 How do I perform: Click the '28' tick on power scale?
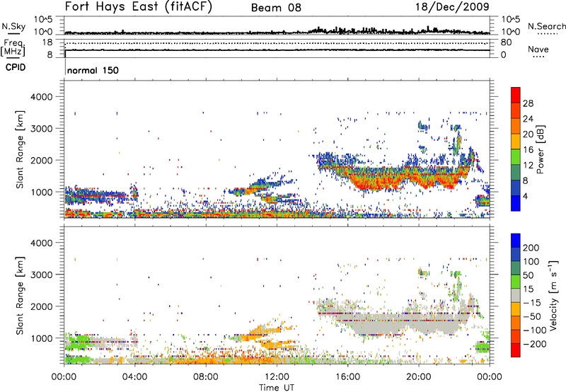(x=528, y=103)
